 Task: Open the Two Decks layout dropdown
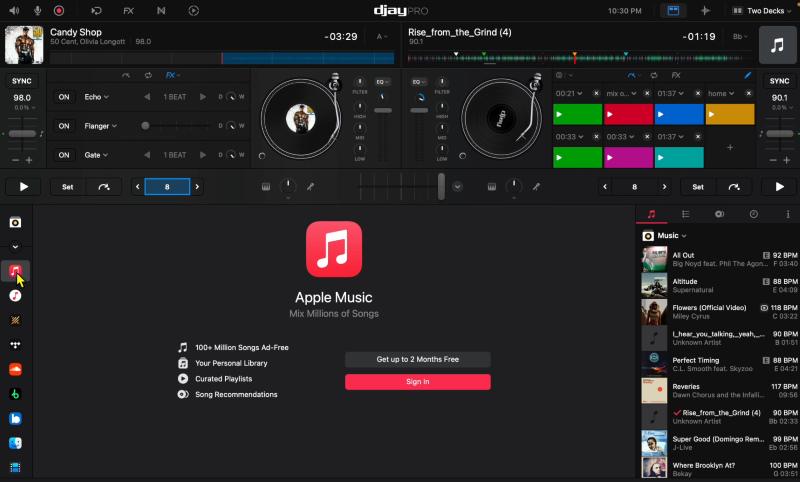pos(764,11)
